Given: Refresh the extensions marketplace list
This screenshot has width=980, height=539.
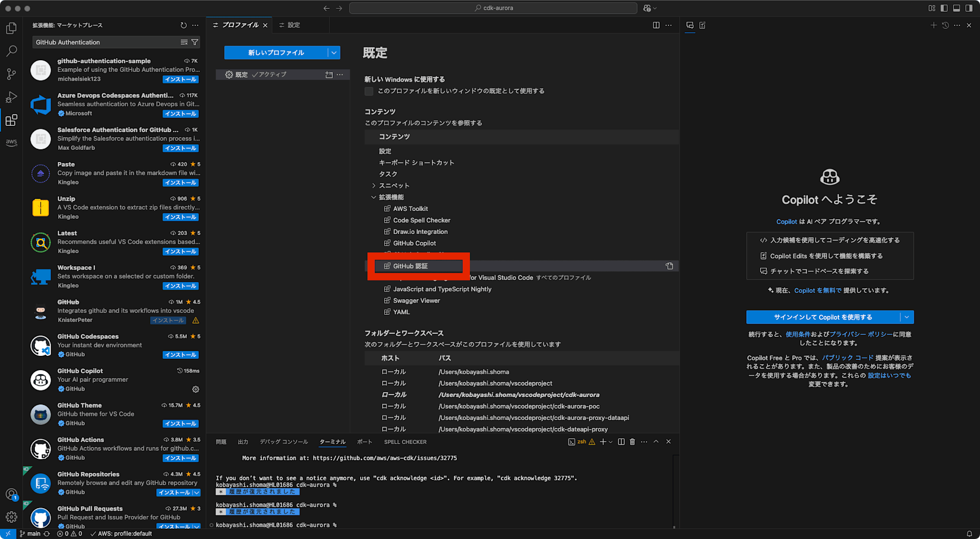Looking at the screenshot, I should pyautogui.click(x=183, y=25).
